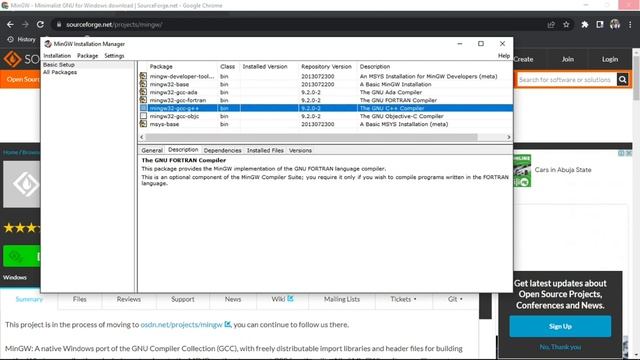This screenshot has width=640, height=360.
Task: Expand the Tickets dropdown on SourceForge
Action: point(403,299)
